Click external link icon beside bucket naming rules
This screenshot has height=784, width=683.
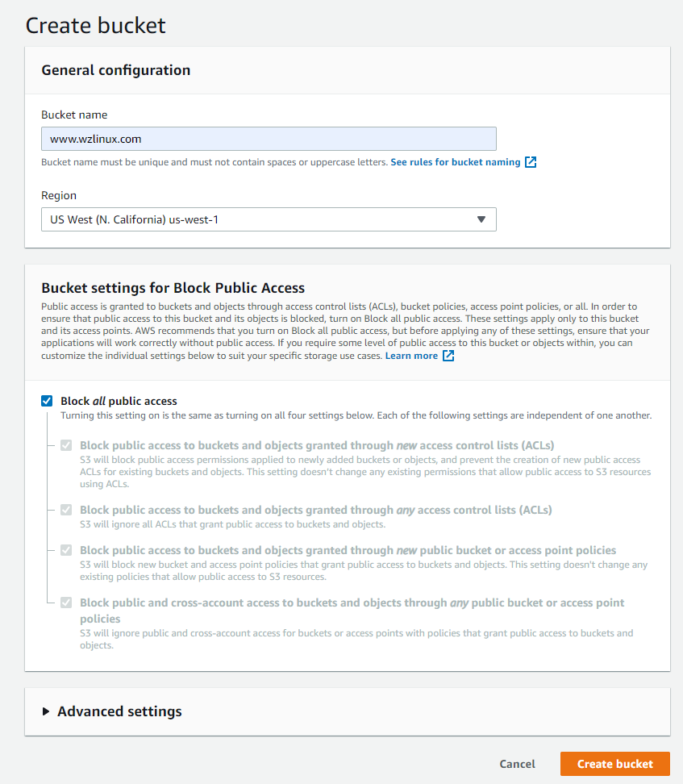[531, 162]
